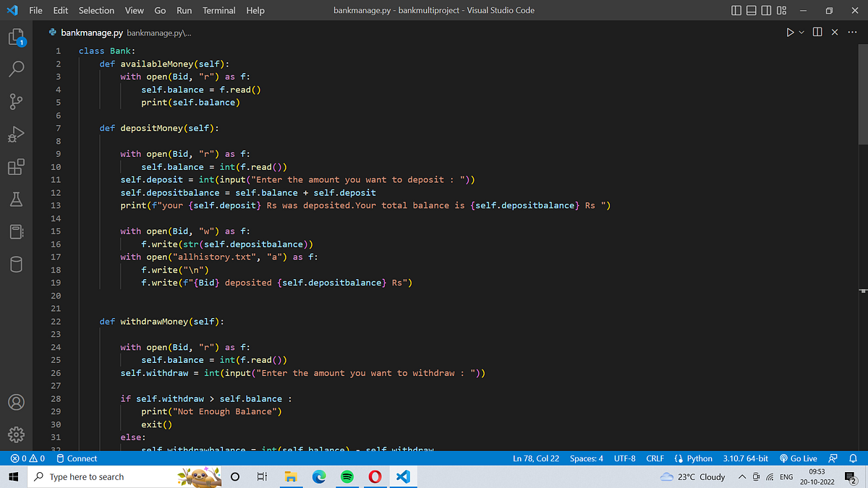Expand the run button dropdown chevron

[x=801, y=32]
